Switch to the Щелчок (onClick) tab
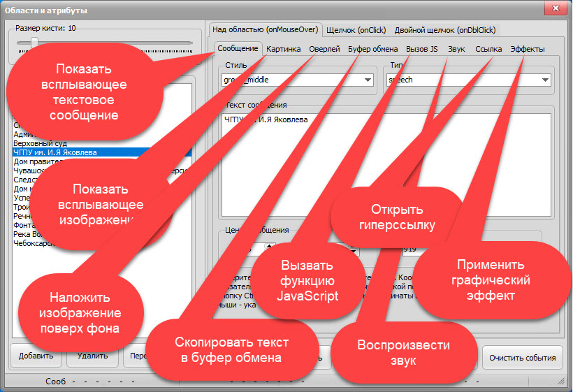 (356, 30)
